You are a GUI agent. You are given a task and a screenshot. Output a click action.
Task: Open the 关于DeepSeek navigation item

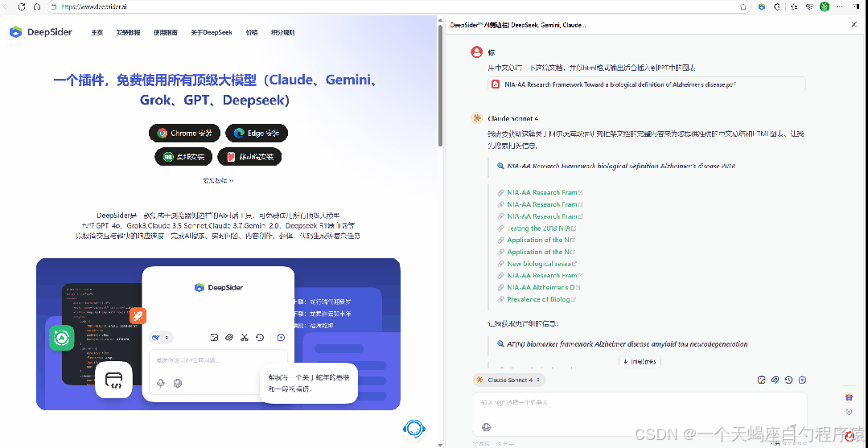pyautogui.click(x=212, y=33)
